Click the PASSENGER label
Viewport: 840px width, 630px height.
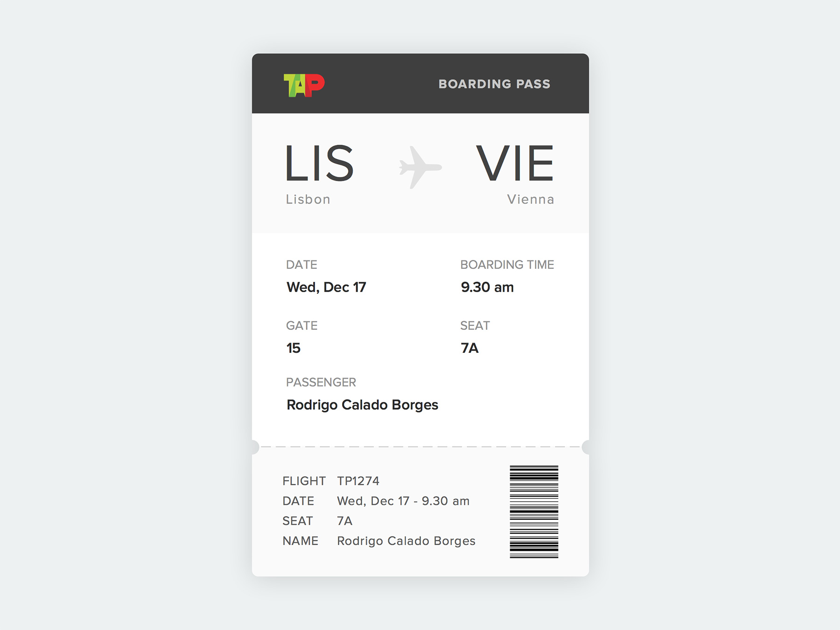(321, 382)
